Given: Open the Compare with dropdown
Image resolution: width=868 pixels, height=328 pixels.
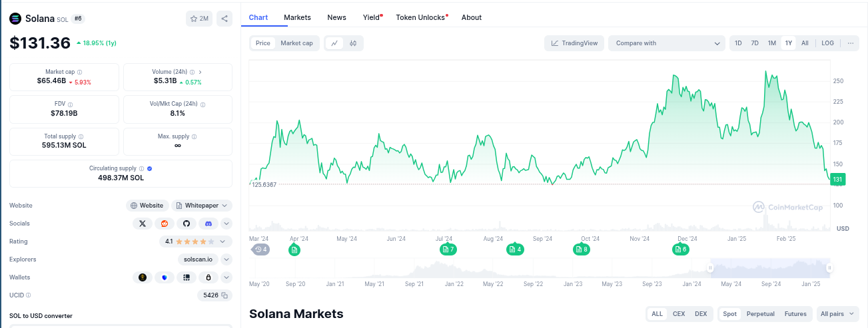Looking at the screenshot, I should tap(667, 43).
